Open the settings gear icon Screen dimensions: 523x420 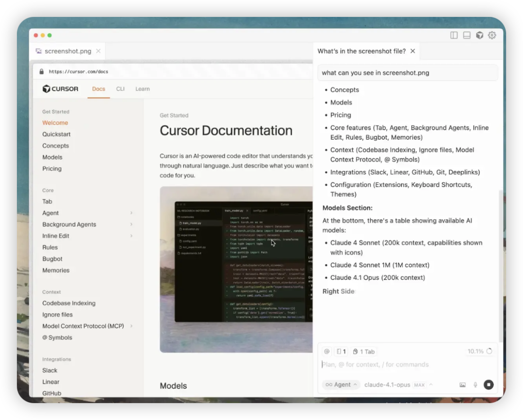click(492, 35)
